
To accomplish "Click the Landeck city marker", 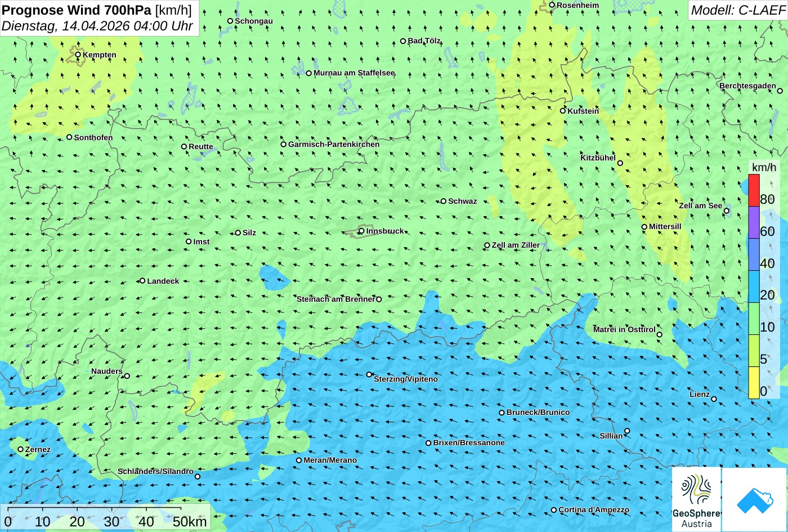I will pos(142,280).
